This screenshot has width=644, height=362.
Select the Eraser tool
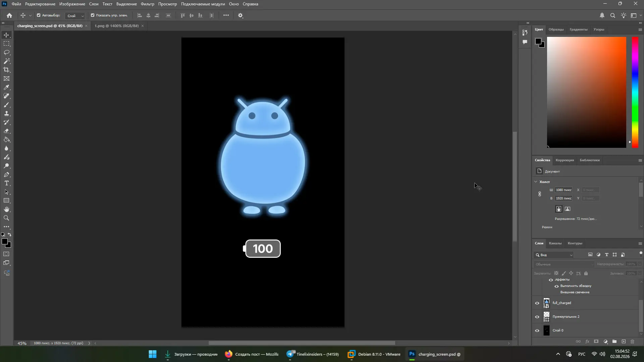coord(6,131)
